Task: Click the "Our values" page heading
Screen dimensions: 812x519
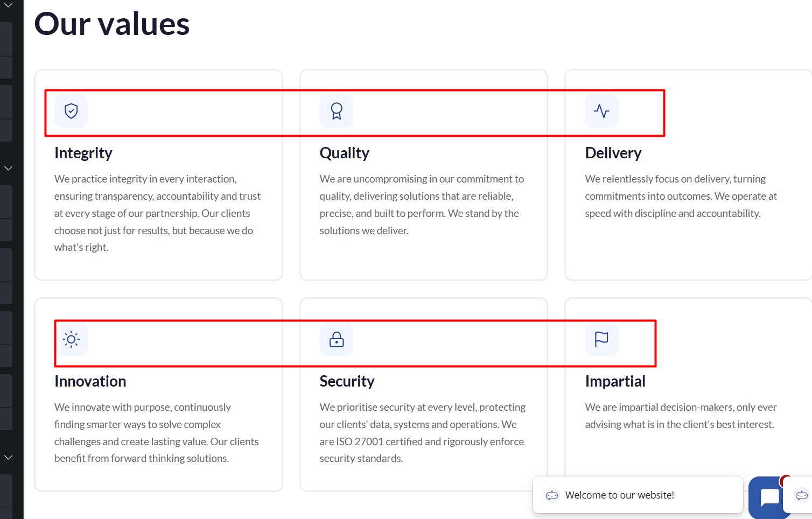Action: (x=112, y=24)
